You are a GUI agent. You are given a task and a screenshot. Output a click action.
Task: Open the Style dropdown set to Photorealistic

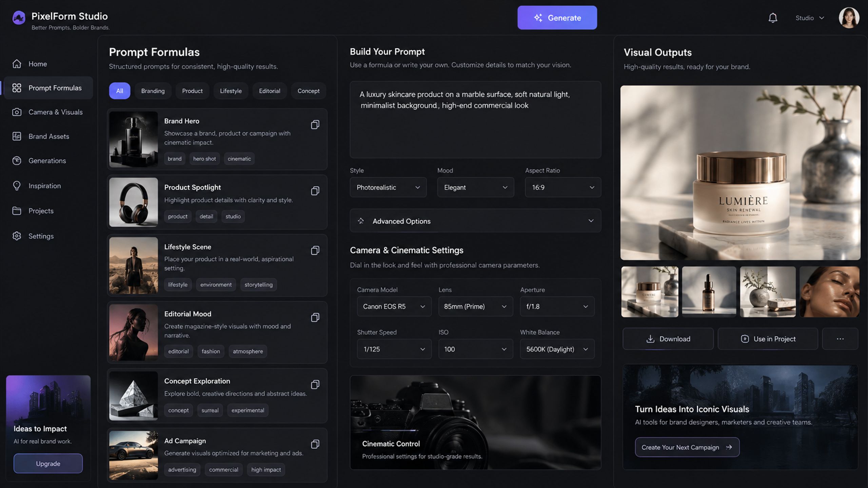click(388, 187)
